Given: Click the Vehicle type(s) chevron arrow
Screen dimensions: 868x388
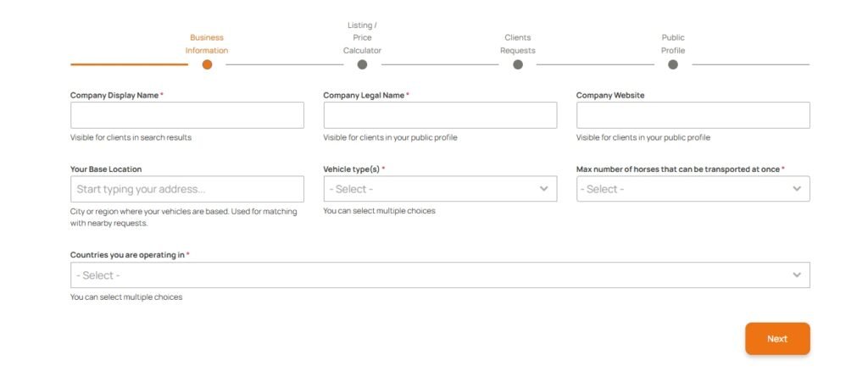Looking at the screenshot, I should 544,189.
